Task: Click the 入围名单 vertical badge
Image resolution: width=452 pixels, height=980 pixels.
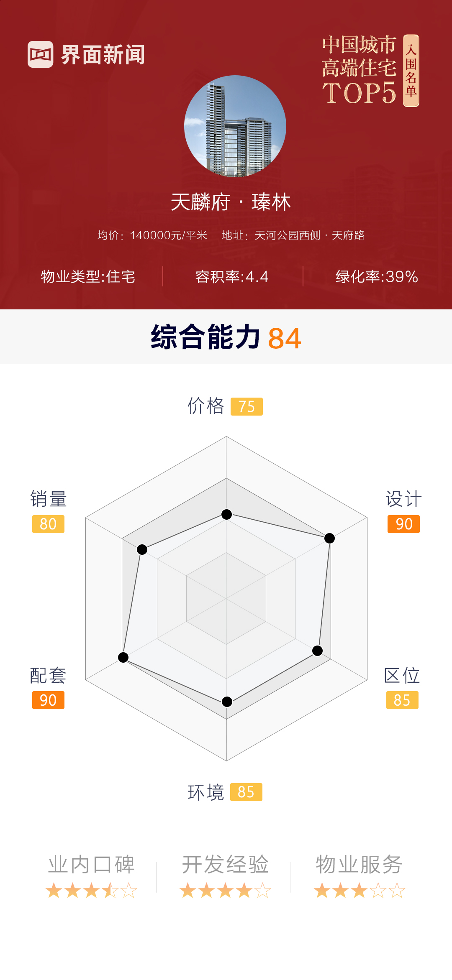Action: tap(411, 71)
